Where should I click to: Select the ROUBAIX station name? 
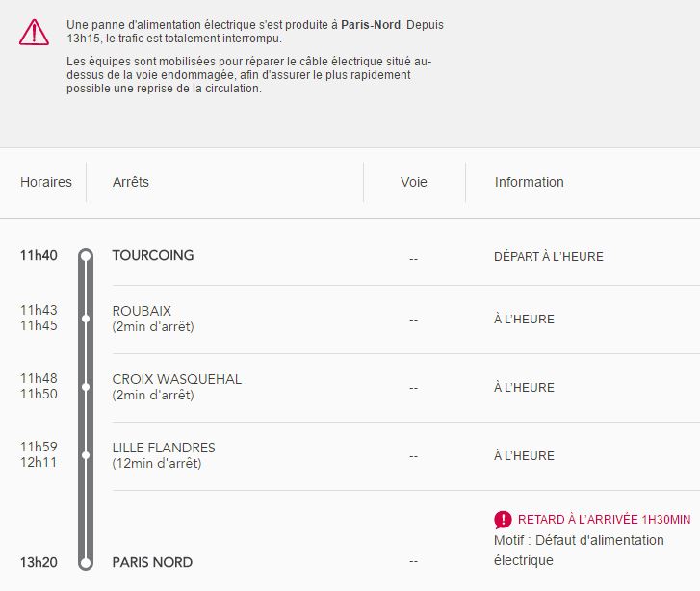pos(142,311)
